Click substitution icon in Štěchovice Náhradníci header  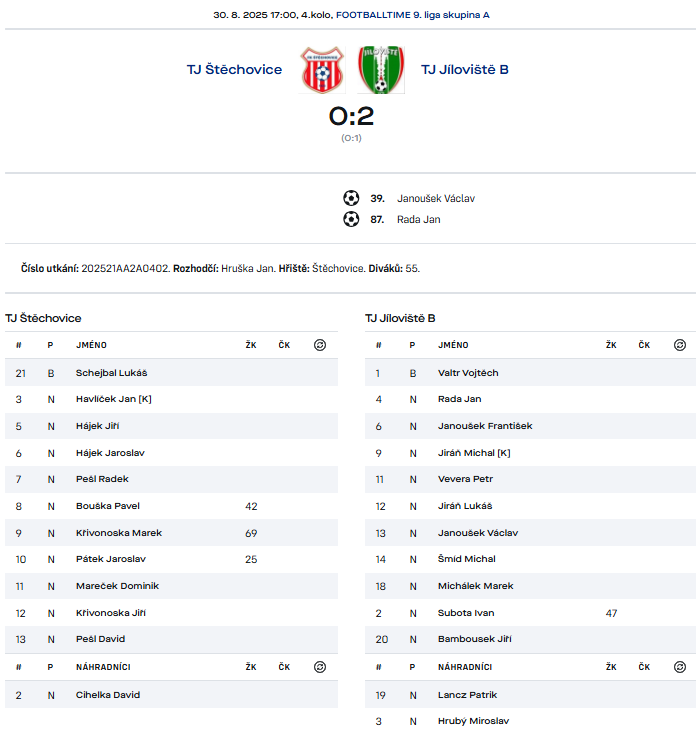319,667
